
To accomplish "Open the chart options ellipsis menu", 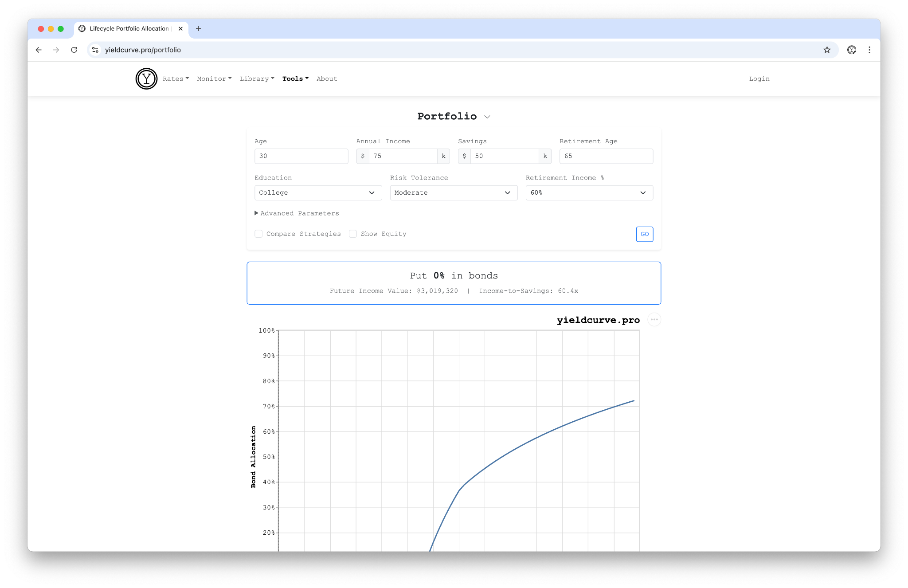I will click(x=654, y=319).
